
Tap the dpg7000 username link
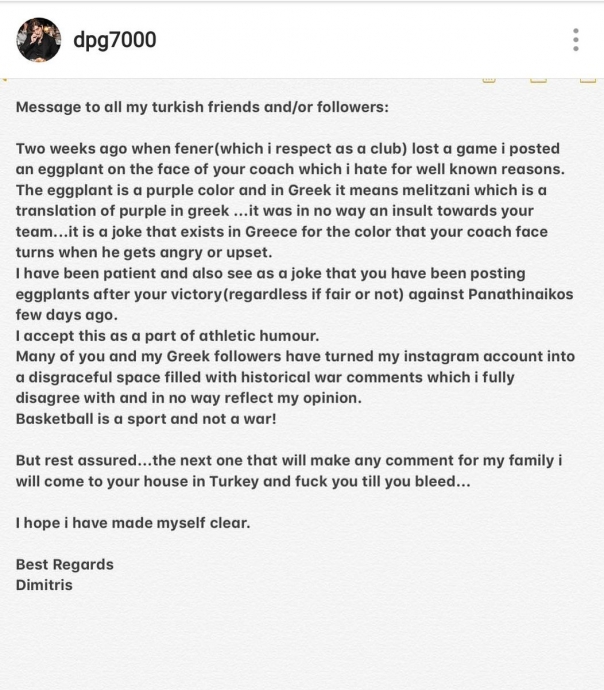pyautogui.click(x=114, y=40)
